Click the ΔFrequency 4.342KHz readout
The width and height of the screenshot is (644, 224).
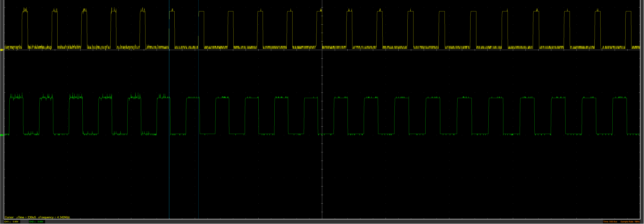[54, 217]
